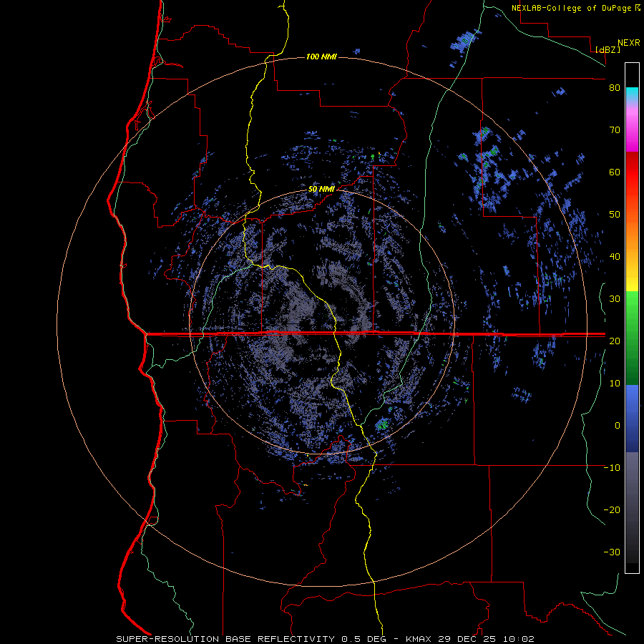This screenshot has height=644, width=644.
Task: Click the 50 value on the dBZ scale
Action: (x=615, y=215)
